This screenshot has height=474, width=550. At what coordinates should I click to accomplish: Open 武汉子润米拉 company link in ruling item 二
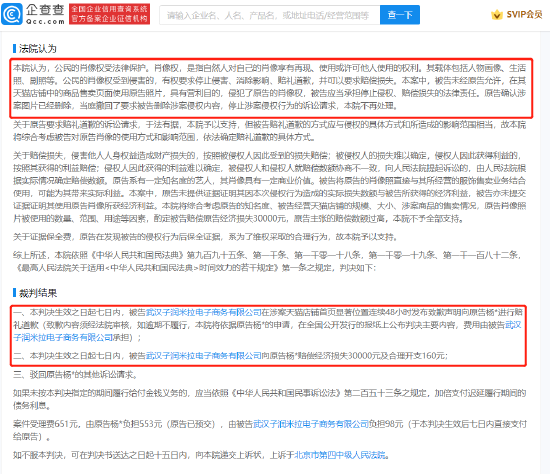(203, 356)
